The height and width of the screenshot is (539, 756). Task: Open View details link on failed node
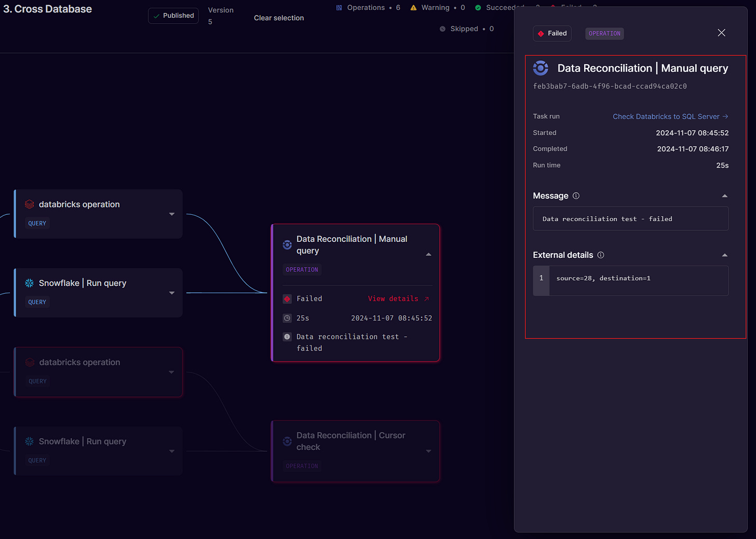399,299
